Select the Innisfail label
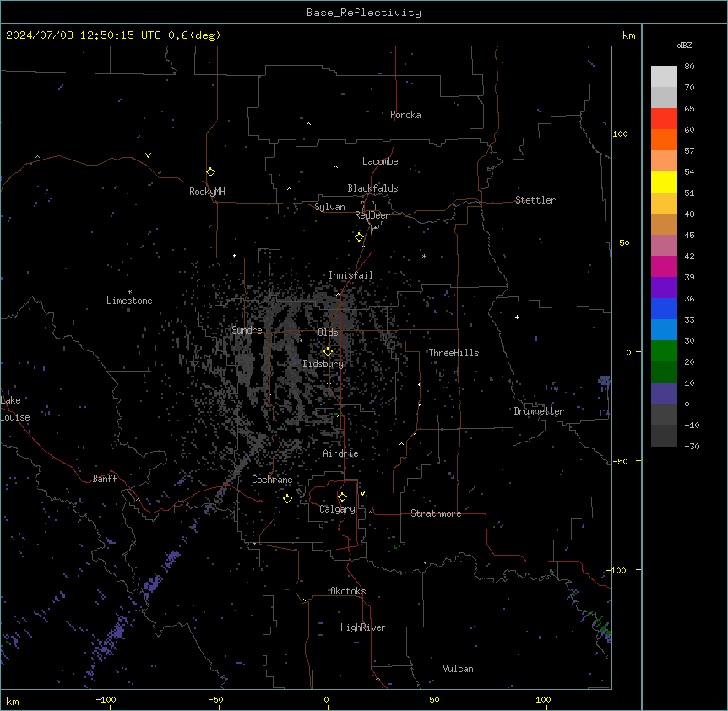 (350, 275)
